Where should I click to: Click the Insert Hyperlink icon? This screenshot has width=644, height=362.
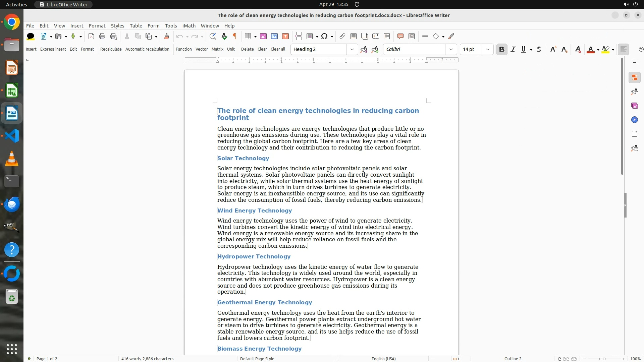[342, 36]
